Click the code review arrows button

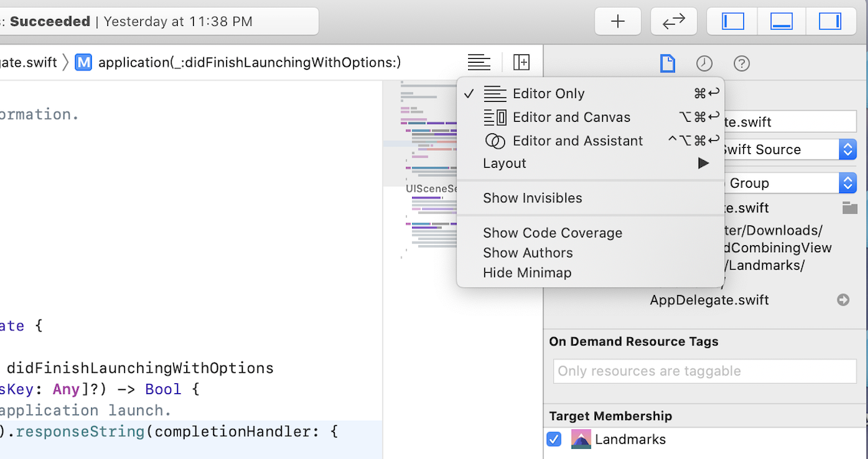673,21
